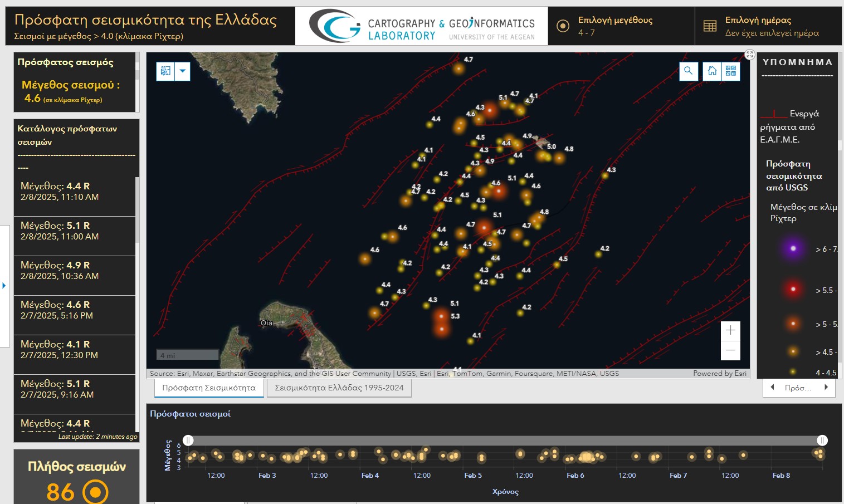Expand the collapsed left sidebar arrow
This screenshot has width=844, height=504.
[x=4, y=286]
